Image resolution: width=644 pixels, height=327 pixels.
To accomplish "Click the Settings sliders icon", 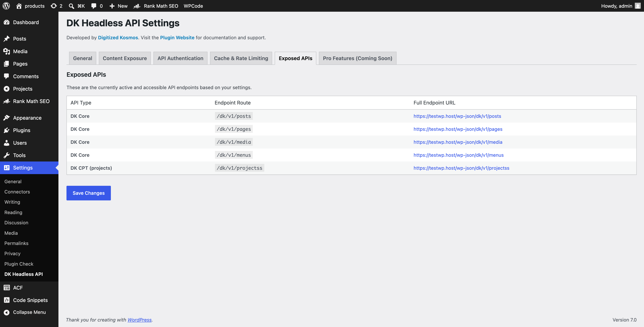I will tap(7, 168).
